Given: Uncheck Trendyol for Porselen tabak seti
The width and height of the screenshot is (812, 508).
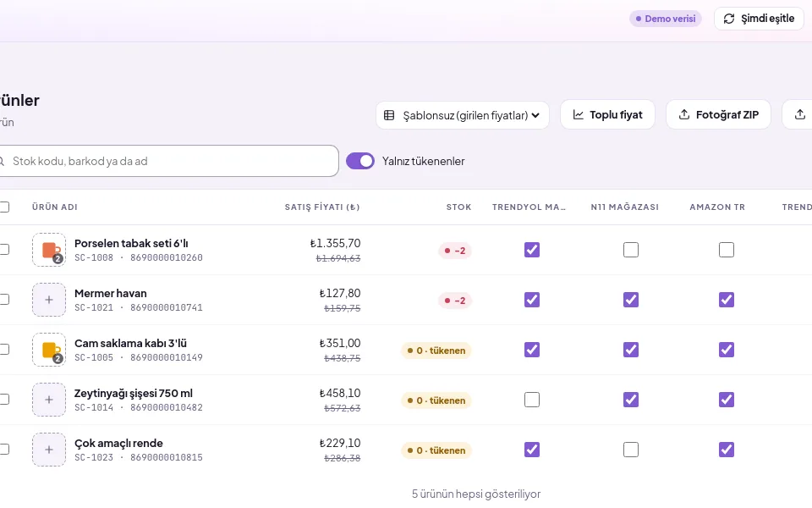Looking at the screenshot, I should coord(532,250).
